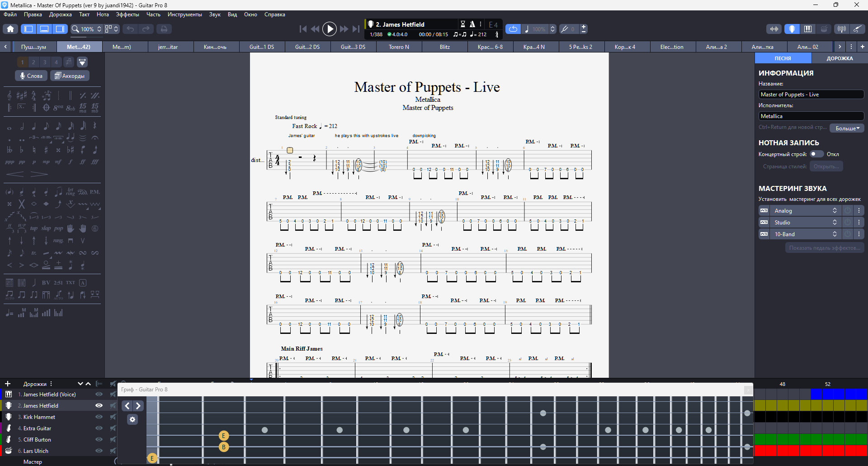Screen dimensions: 868x466
Task: Click the green Cliff Burton timeline block
Action: coord(811,439)
